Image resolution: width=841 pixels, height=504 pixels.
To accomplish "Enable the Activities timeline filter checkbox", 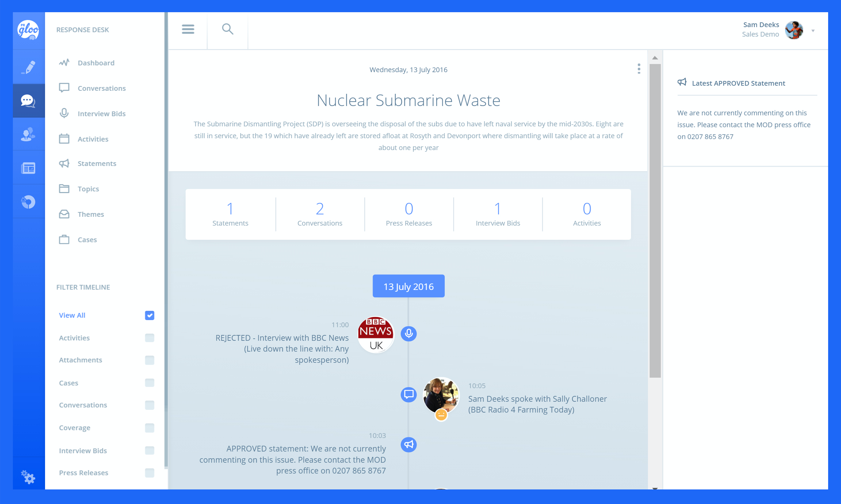I will click(149, 338).
